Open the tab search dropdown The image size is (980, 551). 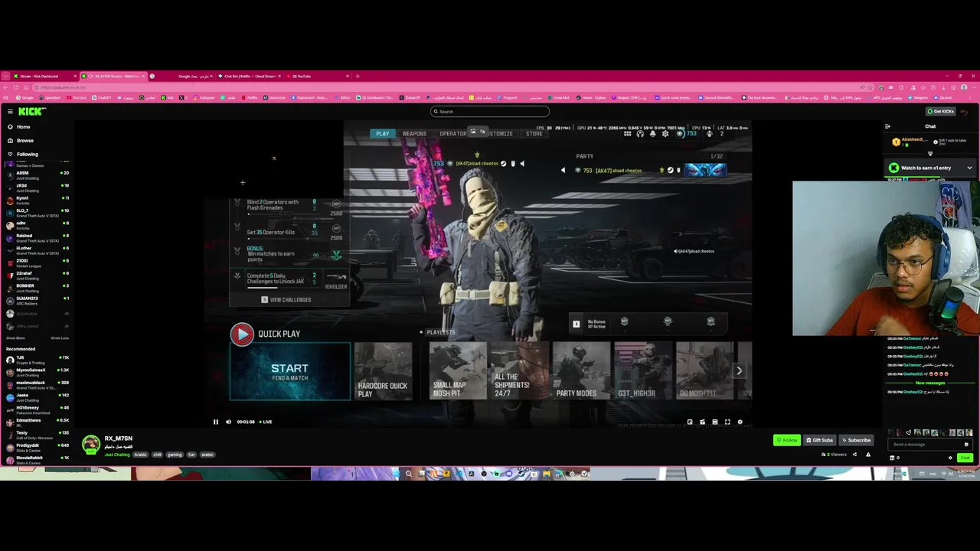[5, 76]
